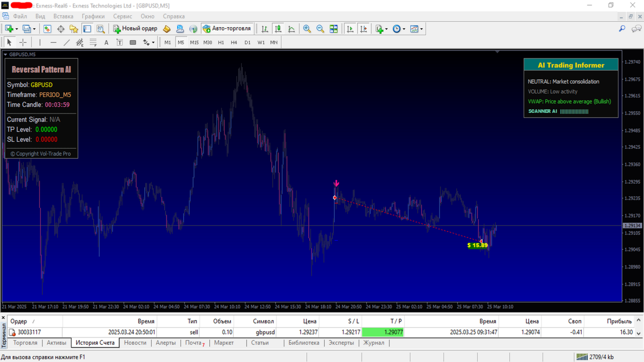Launch MetaEditor via the yellow book icon
644x362 pixels.
coord(167,29)
